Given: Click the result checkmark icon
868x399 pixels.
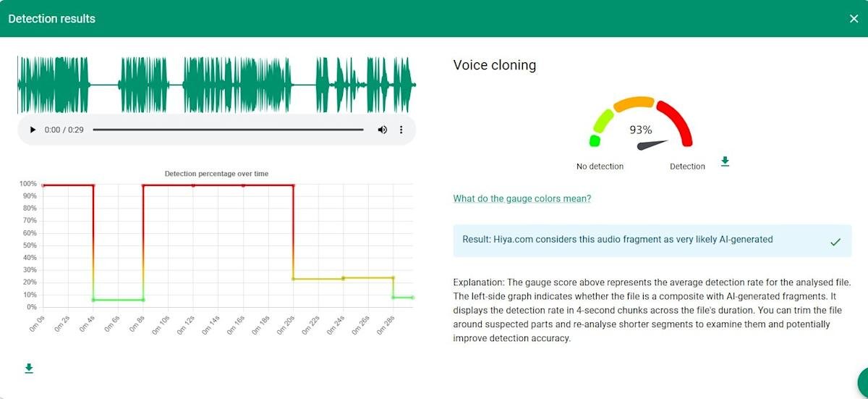Looking at the screenshot, I should 835,242.
